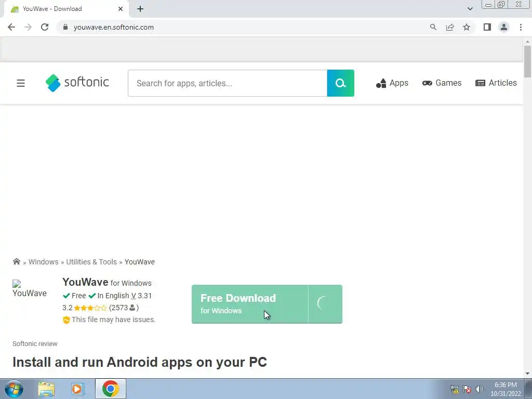This screenshot has height=399, width=532.
Task: Click the Softonic review label
Action: tap(35, 344)
